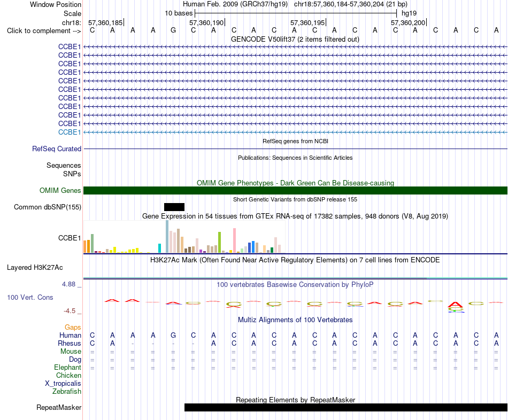This screenshot has height=420, width=508.
Task: Click the dark green OMIM gene bar
Action: point(295,190)
